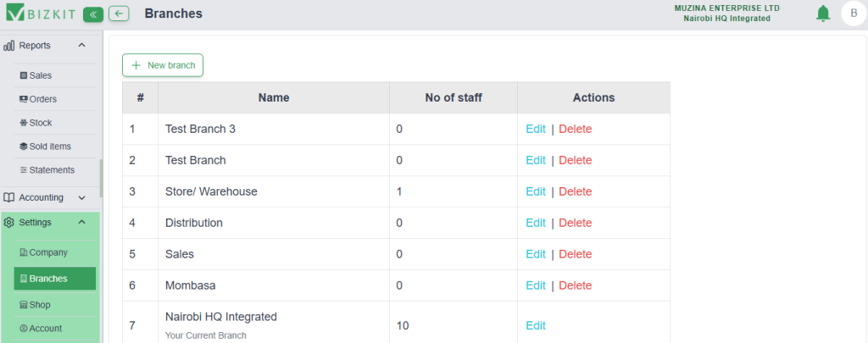The height and width of the screenshot is (343, 868).
Task: Edit Mombasa branch
Action: (x=536, y=285)
